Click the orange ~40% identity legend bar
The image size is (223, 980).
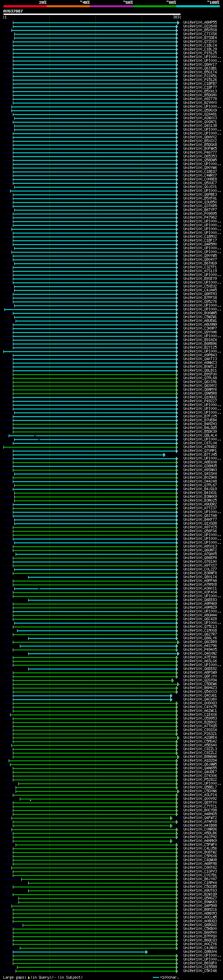[68, 6]
